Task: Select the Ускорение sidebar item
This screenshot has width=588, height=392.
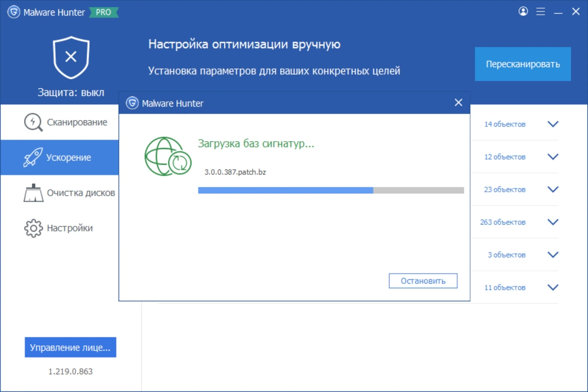Action: 59,158
